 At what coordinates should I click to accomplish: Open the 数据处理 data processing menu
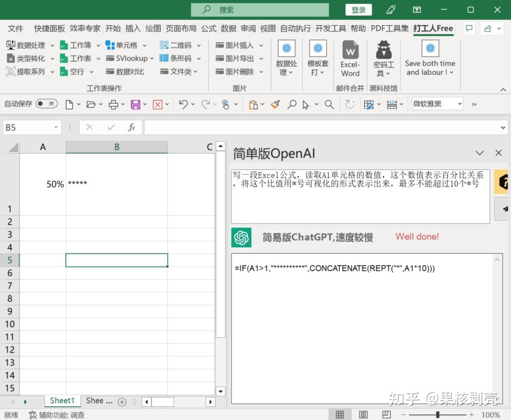click(x=30, y=45)
